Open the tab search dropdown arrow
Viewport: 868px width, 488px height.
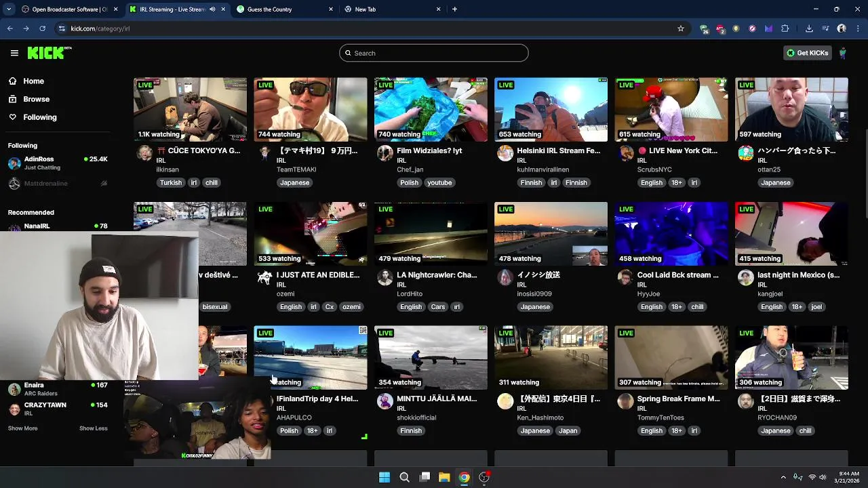[8, 9]
